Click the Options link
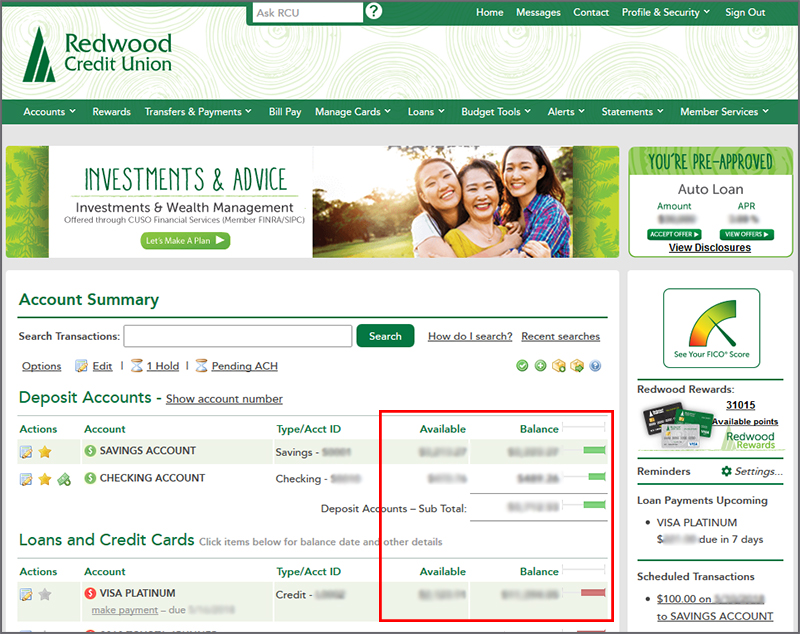Image resolution: width=800 pixels, height=634 pixels. [x=41, y=366]
